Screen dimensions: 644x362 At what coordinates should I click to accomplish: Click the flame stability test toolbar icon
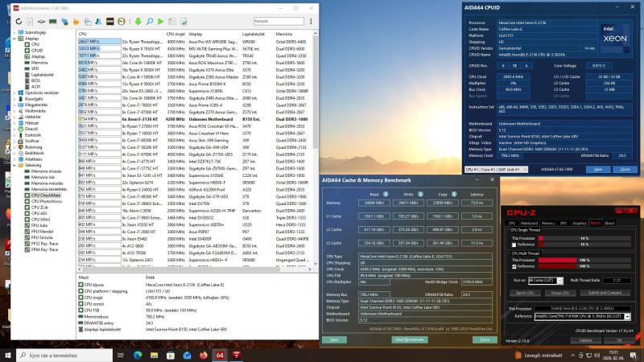[x=76, y=22]
